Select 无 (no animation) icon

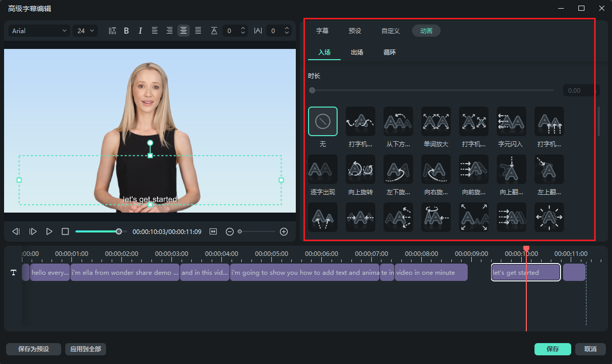point(322,121)
